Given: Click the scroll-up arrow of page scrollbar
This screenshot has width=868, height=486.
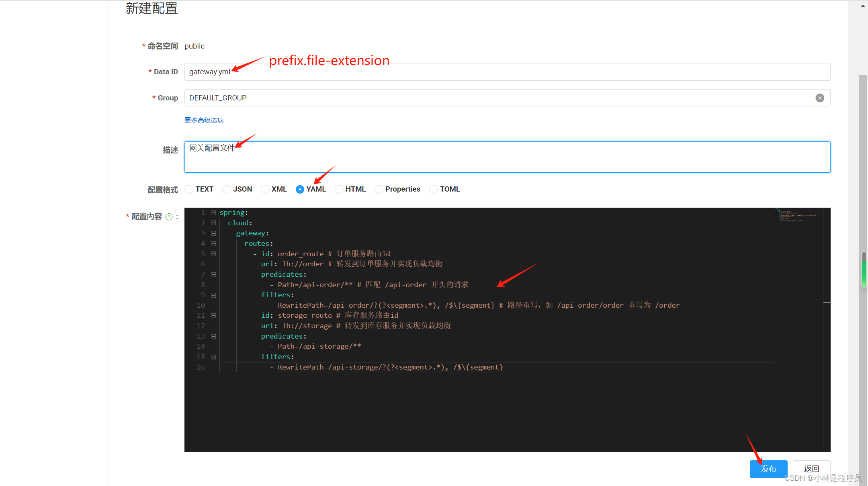Looking at the screenshot, I should click(863, 6).
